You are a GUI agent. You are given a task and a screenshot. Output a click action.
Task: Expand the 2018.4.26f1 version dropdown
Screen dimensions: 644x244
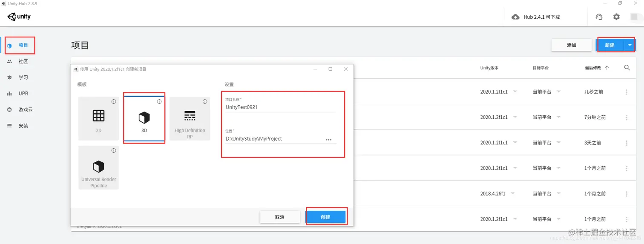(512, 193)
